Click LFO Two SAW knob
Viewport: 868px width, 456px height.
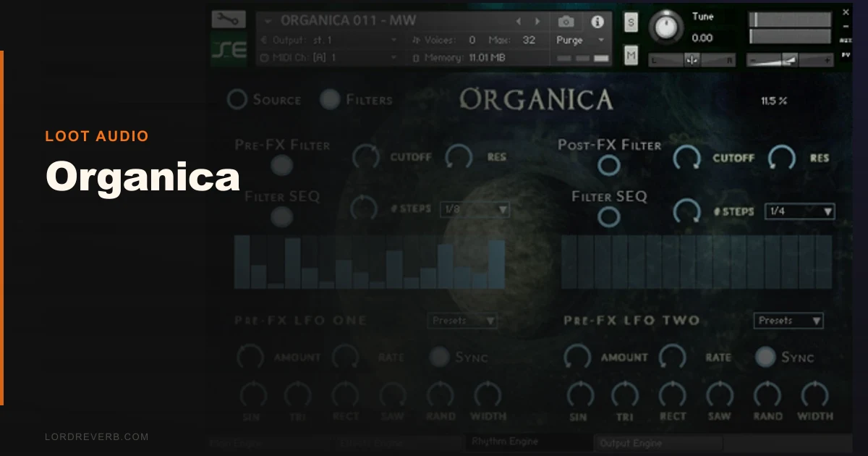(720, 395)
